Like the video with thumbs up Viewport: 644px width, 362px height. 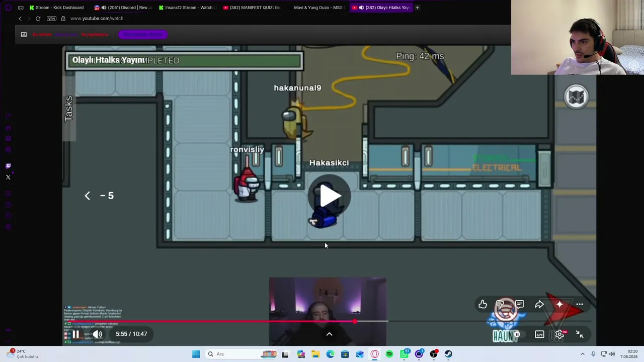point(482,304)
